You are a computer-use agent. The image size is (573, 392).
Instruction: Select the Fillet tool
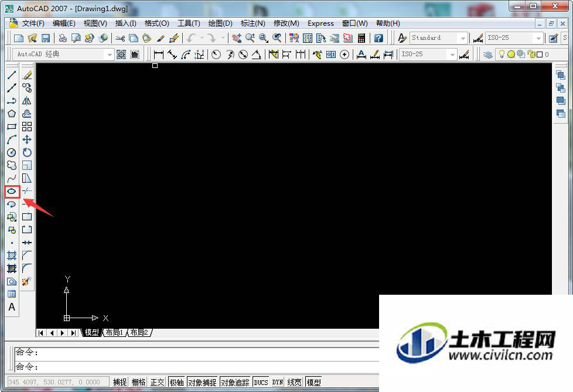pos(27,268)
